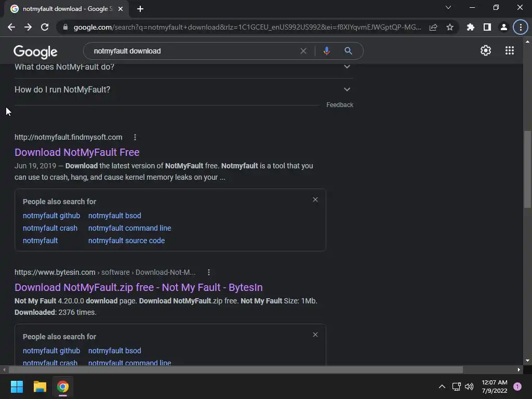Click the Chrome address bar URL
The image size is (532, 399).
point(247,27)
